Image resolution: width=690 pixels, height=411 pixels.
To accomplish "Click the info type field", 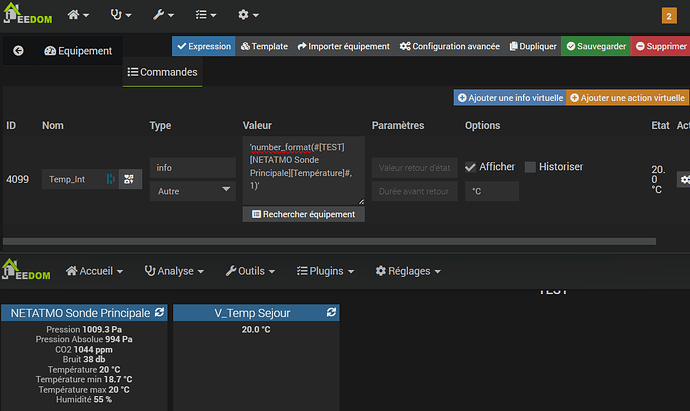I will pos(193,168).
